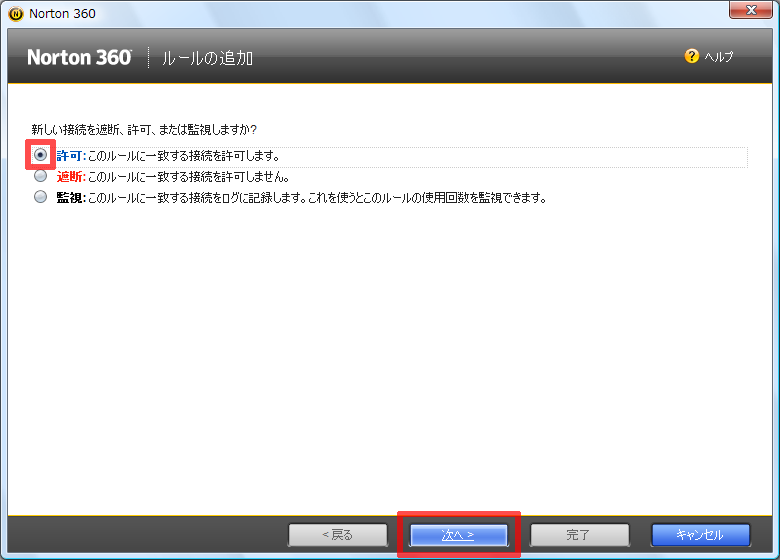The height and width of the screenshot is (560, 780).
Task: Click the question text about new connections
Action: (144, 130)
